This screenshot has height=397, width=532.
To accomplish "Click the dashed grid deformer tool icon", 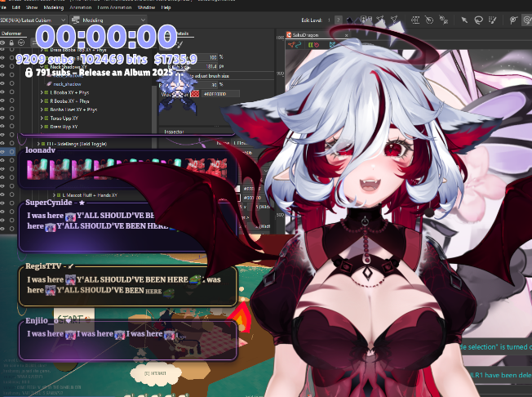I will click(x=415, y=20).
